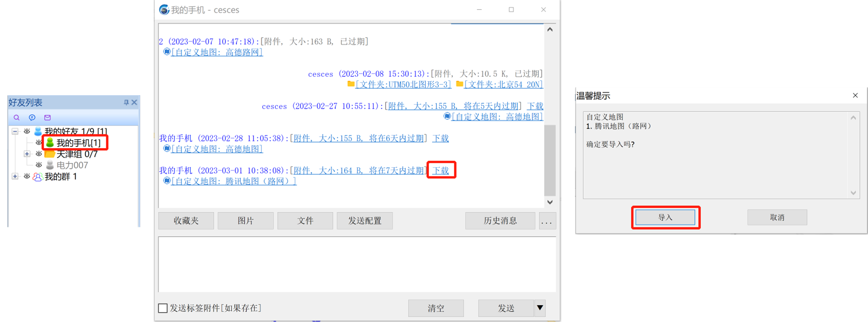
Task: Click the grey 电力007 contact icon
Action: pos(50,165)
